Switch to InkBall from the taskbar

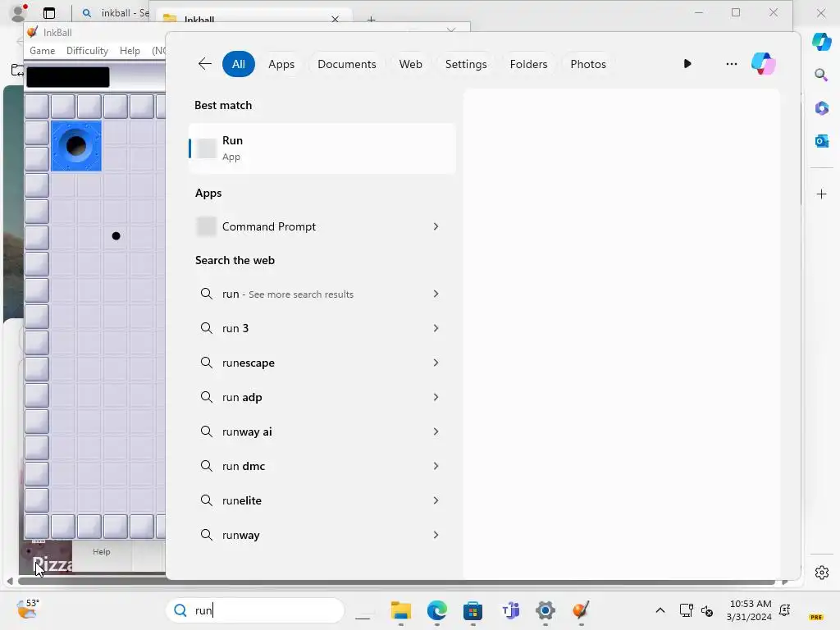(x=582, y=610)
